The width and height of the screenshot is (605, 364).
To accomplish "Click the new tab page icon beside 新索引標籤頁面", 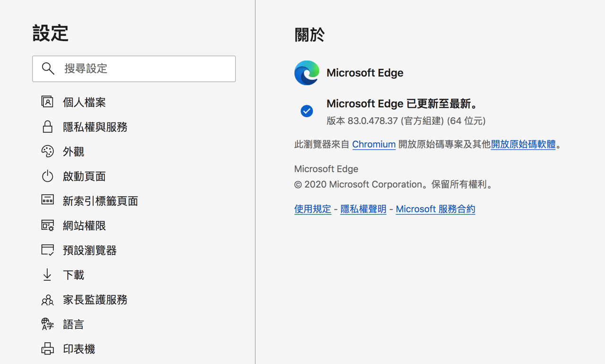I will click(47, 200).
